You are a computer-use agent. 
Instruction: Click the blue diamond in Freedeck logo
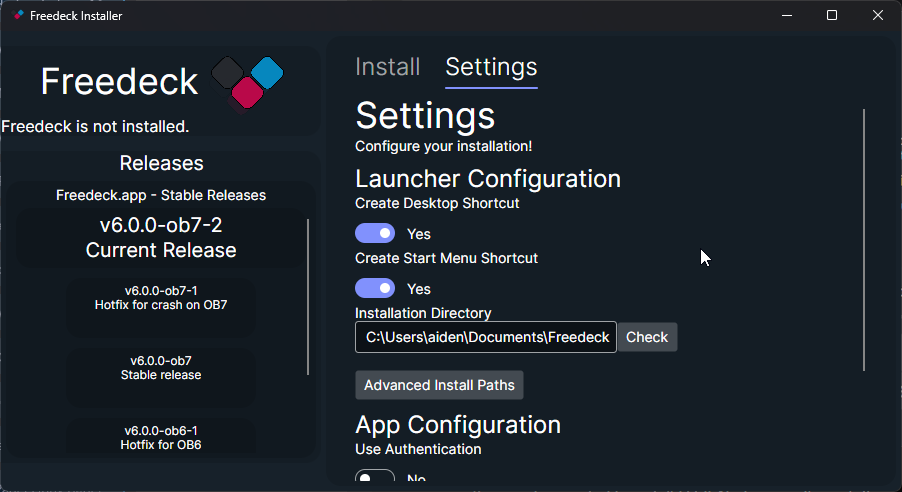(x=267, y=73)
